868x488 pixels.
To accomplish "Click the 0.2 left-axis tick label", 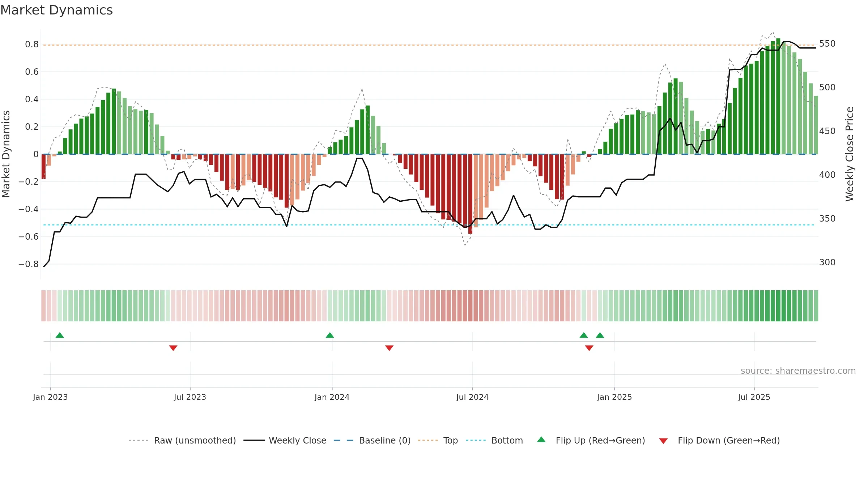I will point(32,127).
